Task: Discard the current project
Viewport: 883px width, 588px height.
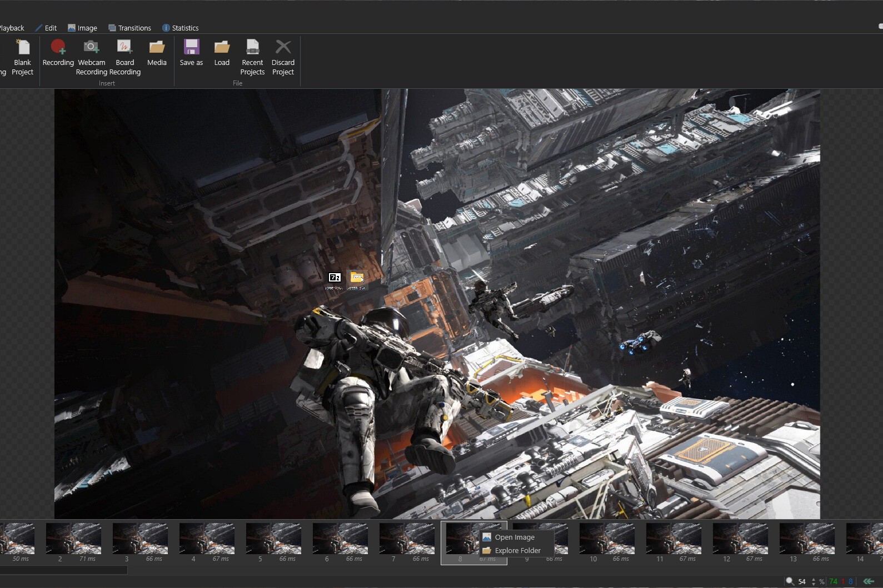Action: 283,57
